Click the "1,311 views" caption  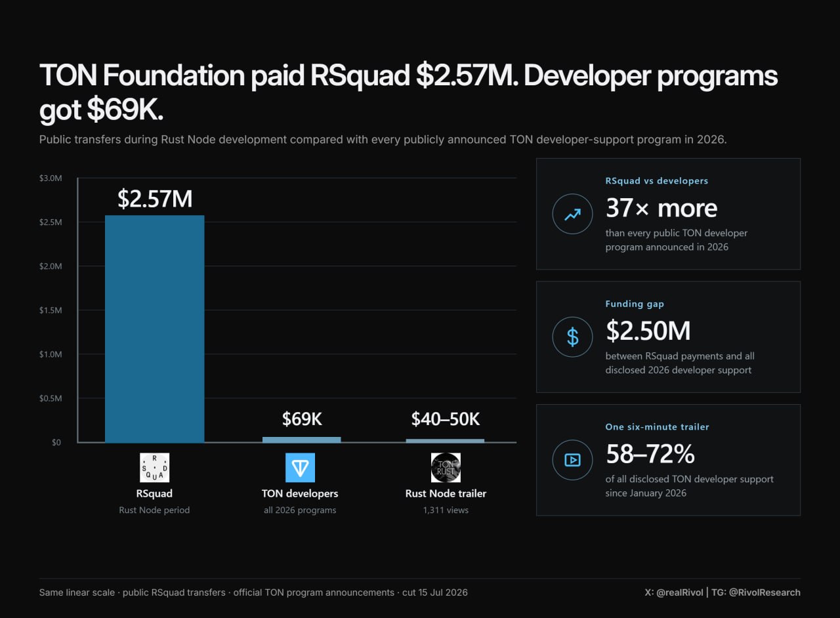click(x=446, y=510)
